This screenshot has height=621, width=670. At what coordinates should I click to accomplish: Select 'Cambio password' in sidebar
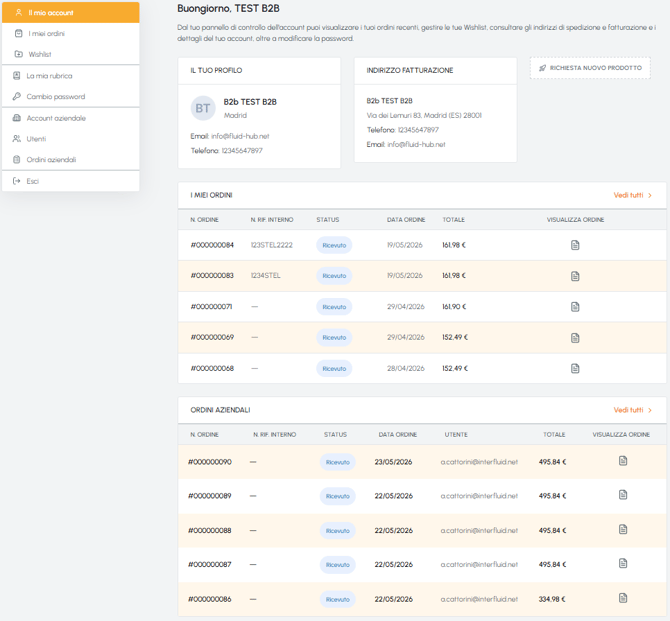click(71, 97)
